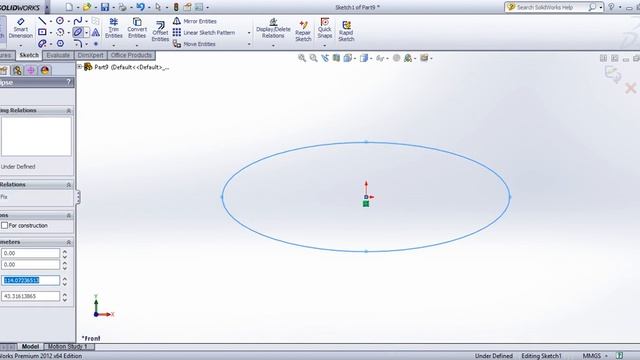The height and width of the screenshot is (360, 640).
Task: Click Linear Sketch Pattern
Action: [204, 32]
